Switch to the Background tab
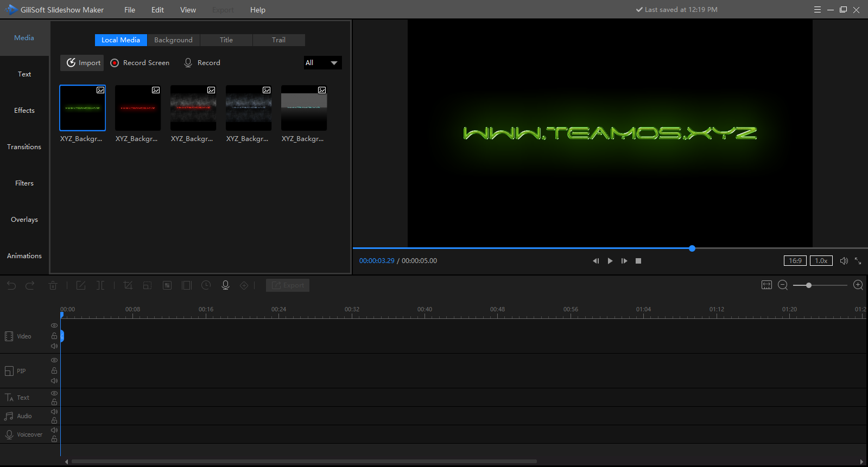Image resolution: width=868 pixels, height=467 pixels. (173, 40)
